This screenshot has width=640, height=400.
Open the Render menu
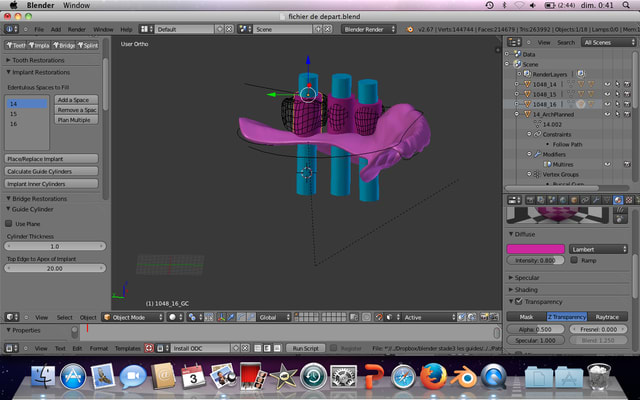click(77, 29)
